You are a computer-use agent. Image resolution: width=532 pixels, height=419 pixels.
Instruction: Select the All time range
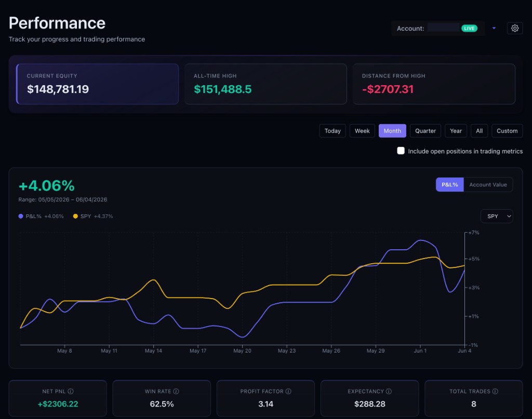click(x=479, y=131)
